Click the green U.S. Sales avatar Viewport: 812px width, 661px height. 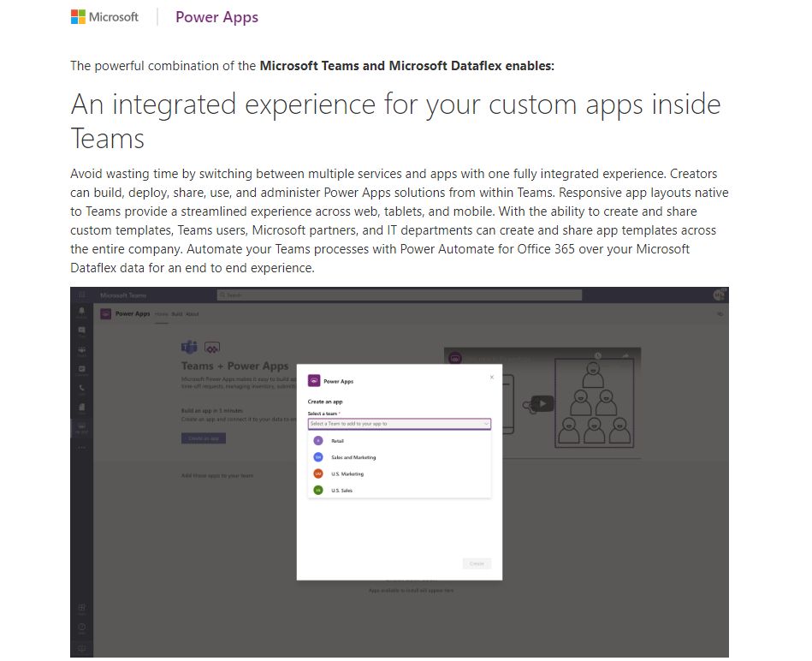(318, 490)
